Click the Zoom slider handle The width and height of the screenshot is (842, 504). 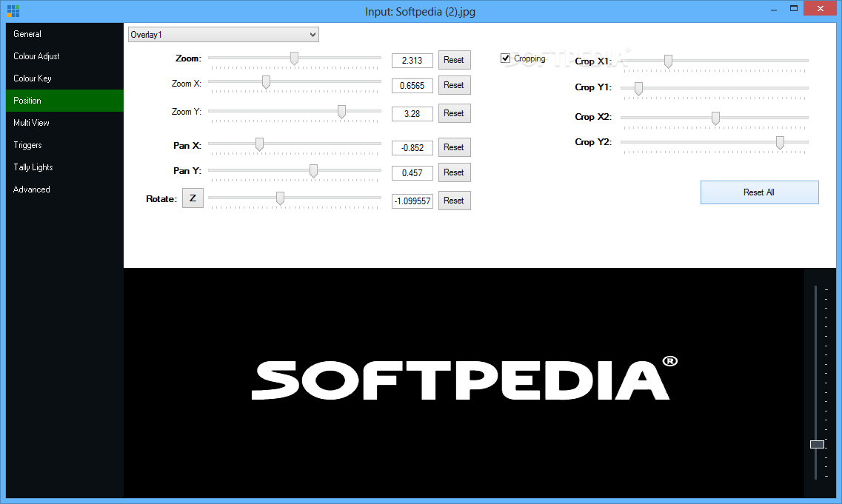[x=294, y=58]
